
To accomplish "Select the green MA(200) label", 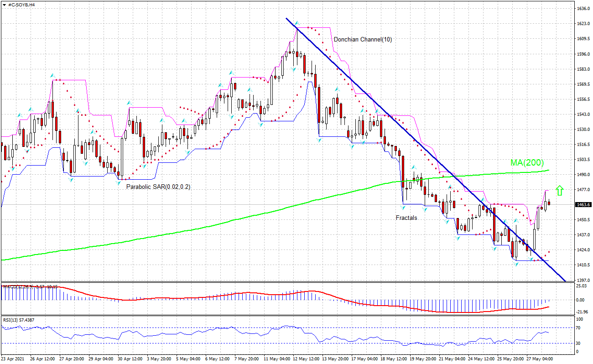I will click(x=527, y=162).
